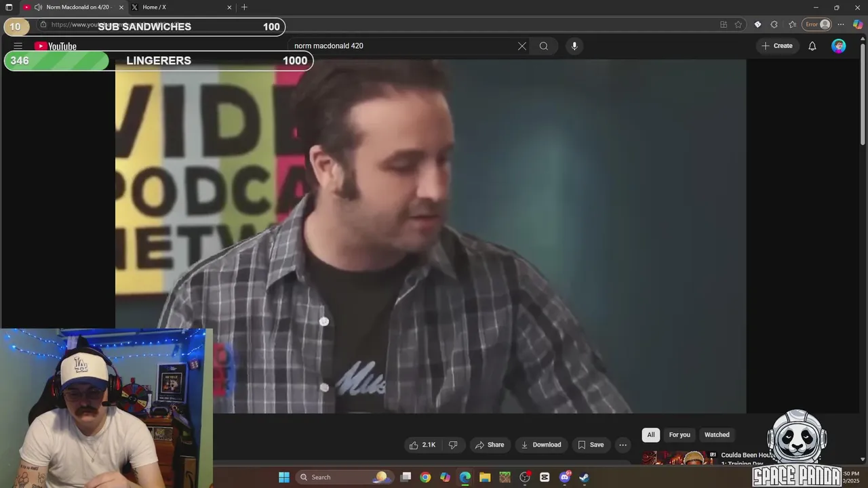This screenshot has width=868, height=488.
Task: Open the split screen apps icon in address bar
Action: point(724,24)
